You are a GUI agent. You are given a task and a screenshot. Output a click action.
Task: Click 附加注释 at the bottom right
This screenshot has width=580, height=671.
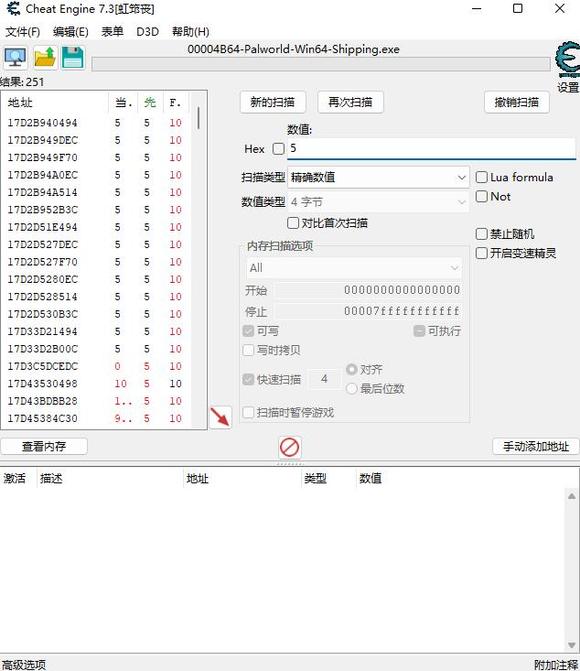(x=556, y=664)
